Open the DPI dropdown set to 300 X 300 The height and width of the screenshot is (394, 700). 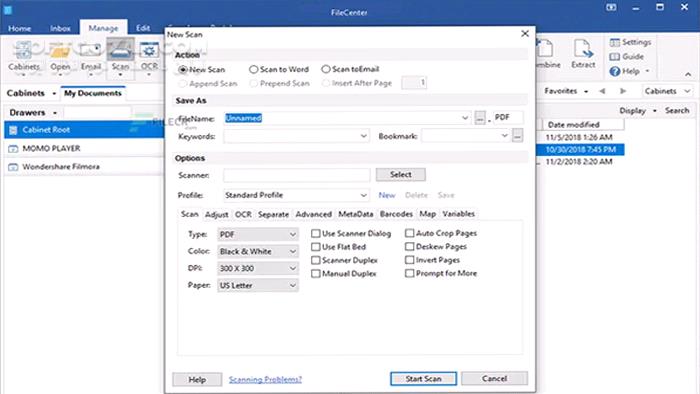tap(258, 268)
